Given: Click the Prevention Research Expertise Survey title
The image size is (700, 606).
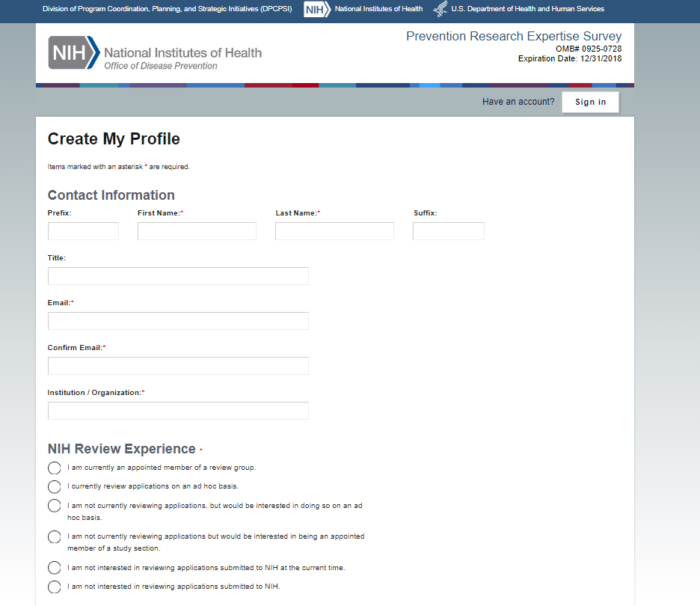Looking at the screenshot, I should [514, 36].
